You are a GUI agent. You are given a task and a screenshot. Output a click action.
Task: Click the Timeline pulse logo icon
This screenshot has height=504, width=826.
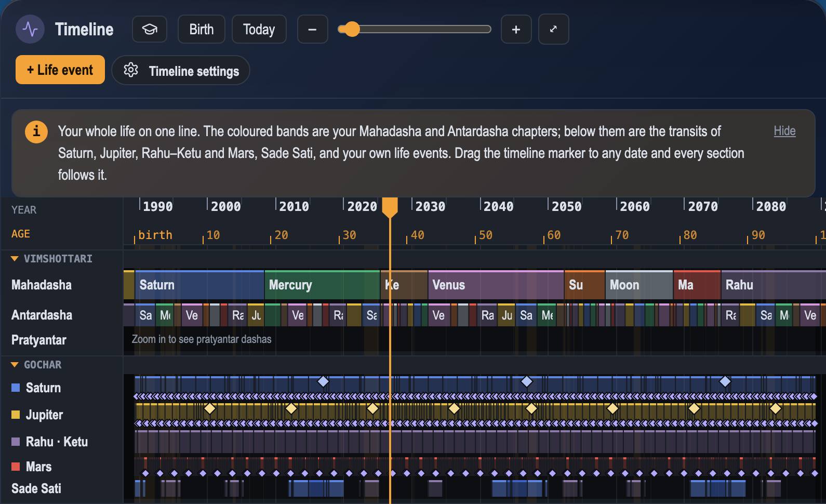point(30,29)
